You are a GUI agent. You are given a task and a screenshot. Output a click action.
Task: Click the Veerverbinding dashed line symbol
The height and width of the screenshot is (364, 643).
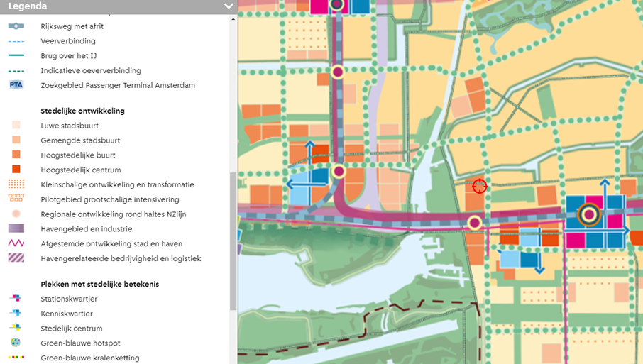(x=16, y=41)
